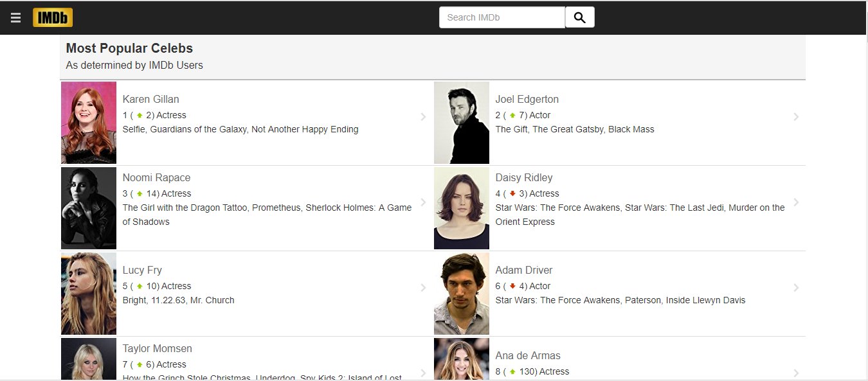Click 'The Girl with the Dragon Tattoo' text
Image resolution: width=868 pixels, height=381 pixels.
click(186, 208)
